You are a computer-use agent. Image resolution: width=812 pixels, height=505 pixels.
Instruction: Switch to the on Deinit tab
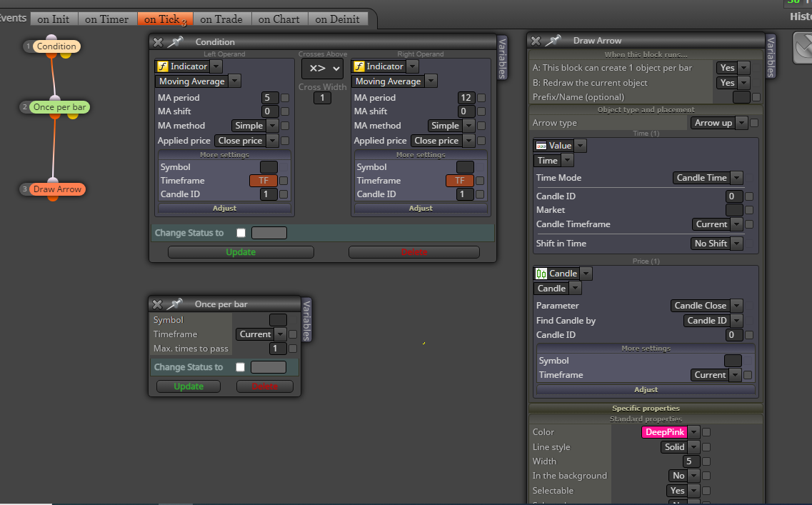338,19
